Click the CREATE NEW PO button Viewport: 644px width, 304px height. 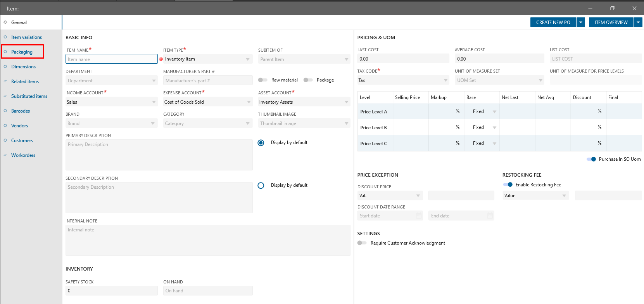pos(553,23)
